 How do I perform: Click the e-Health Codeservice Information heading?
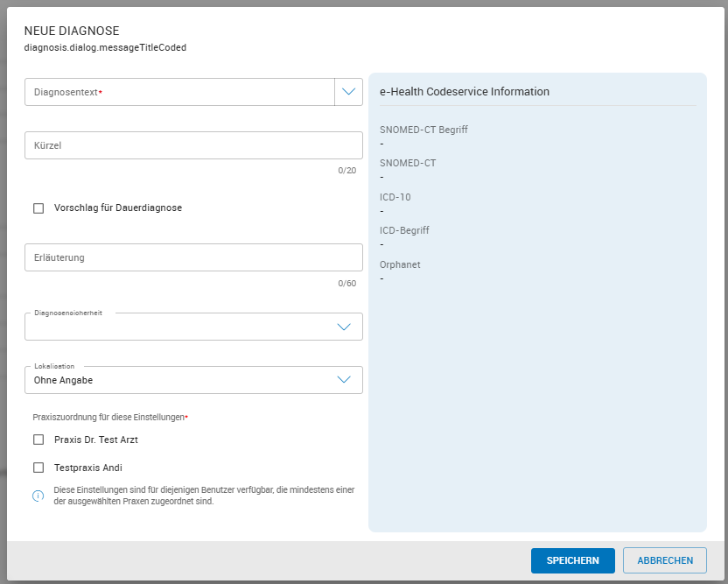(x=464, y=92)
